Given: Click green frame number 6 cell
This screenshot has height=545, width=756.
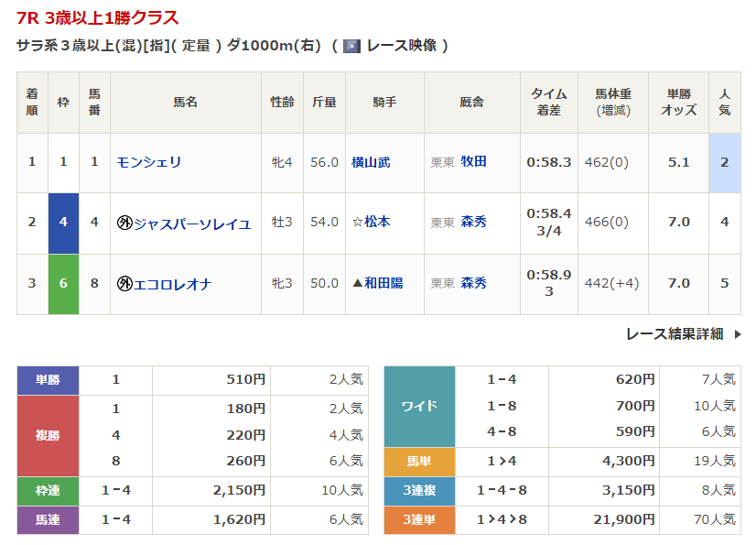Looking at the screenshot, I should coord(63,284).
